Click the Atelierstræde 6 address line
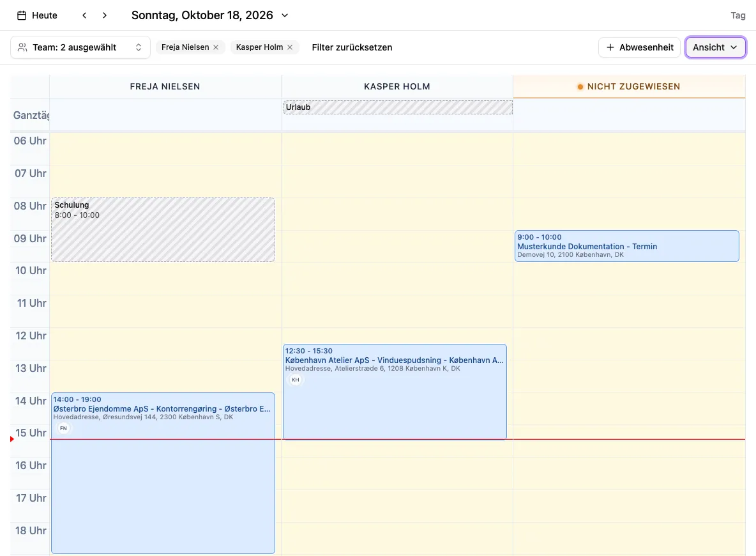Image resolution: width=756 pixels, height=556 pixels. pyautogui.click(x=373, y=369)
